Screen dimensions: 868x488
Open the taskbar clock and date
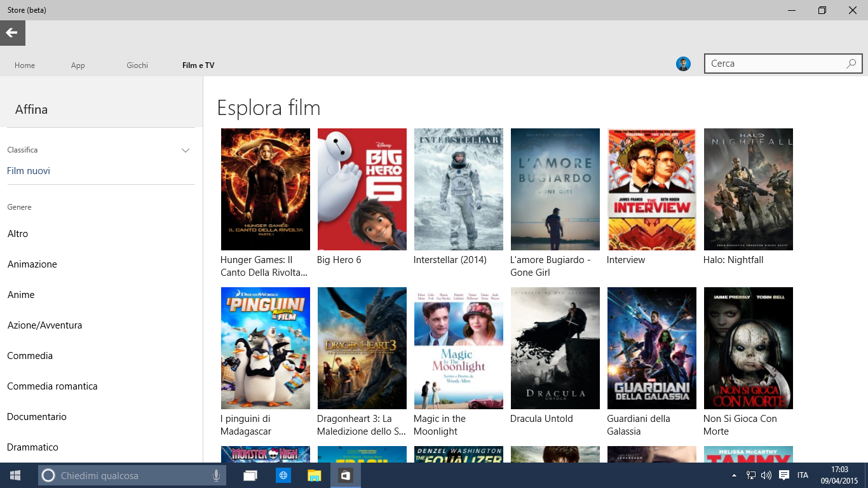tap(839, 475)
